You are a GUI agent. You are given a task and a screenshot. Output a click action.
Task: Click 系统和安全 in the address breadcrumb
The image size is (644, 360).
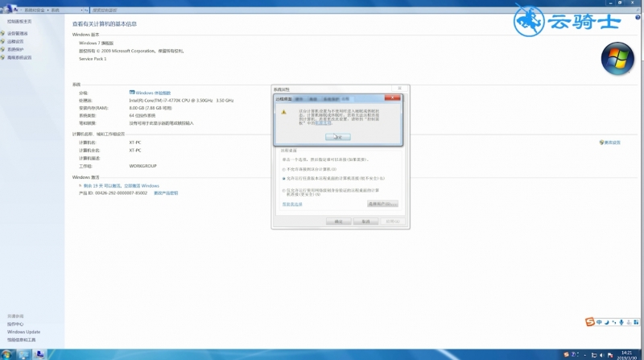tap(35, 10)
